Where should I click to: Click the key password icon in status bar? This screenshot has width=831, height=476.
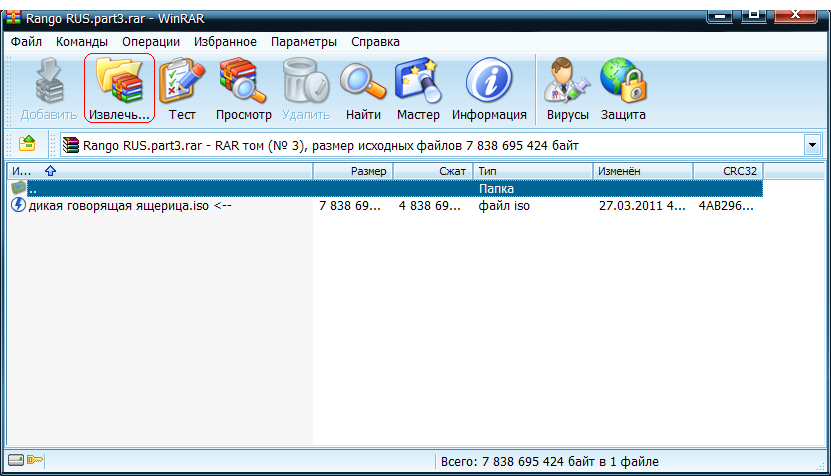tap(35, 460)
